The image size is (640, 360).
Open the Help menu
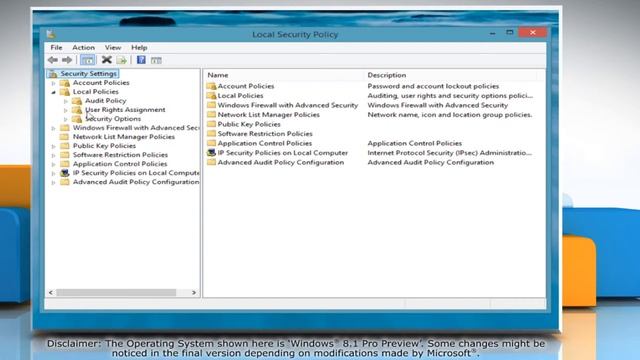click(139, 48)
